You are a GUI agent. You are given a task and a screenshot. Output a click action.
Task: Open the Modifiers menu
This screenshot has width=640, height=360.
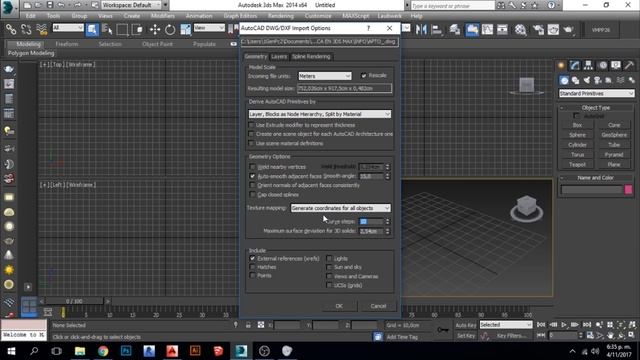click(162, 16)
